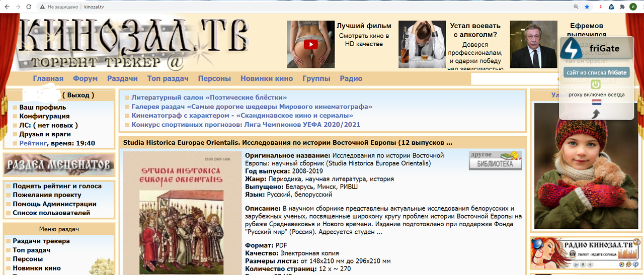Open Галерея раздач «Самые дорогие шедевры» link
644x275 pixels.
point(252,107)
